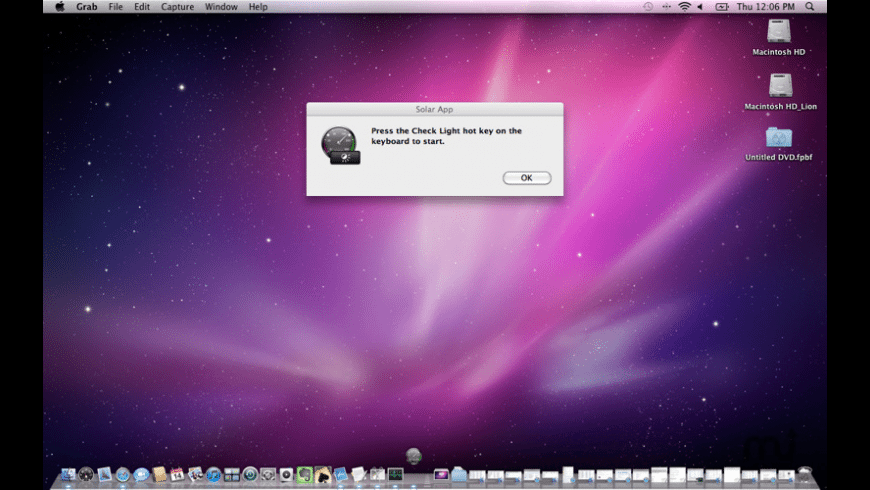
Task: Open the Window menu
Action: [221, 7]
